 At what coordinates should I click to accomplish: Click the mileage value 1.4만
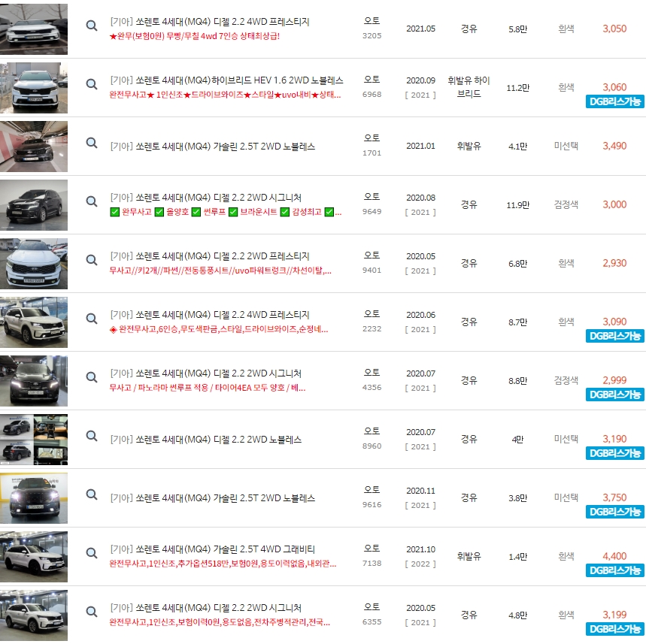tap(518, 557)
